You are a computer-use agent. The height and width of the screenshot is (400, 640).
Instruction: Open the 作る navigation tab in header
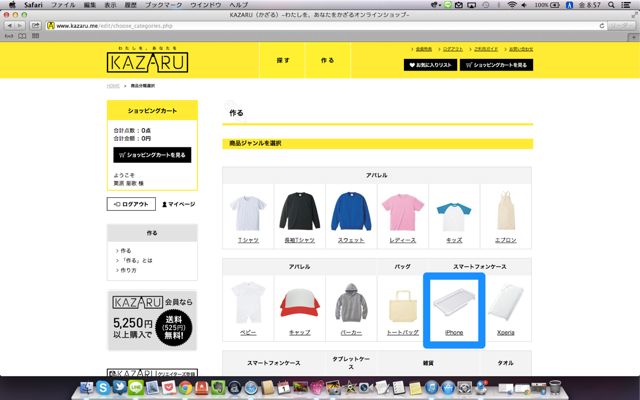[327, 60]
